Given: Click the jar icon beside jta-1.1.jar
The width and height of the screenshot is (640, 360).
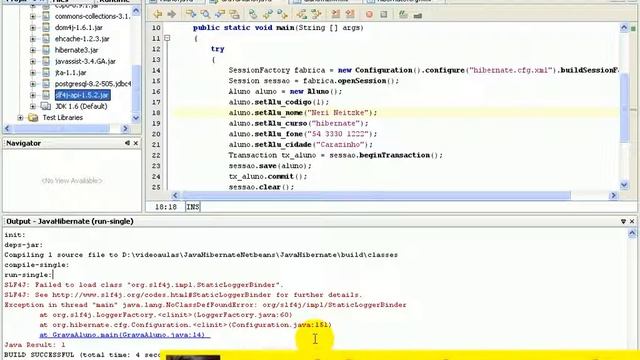Looking at the screenshot, I should pos(46,72).
